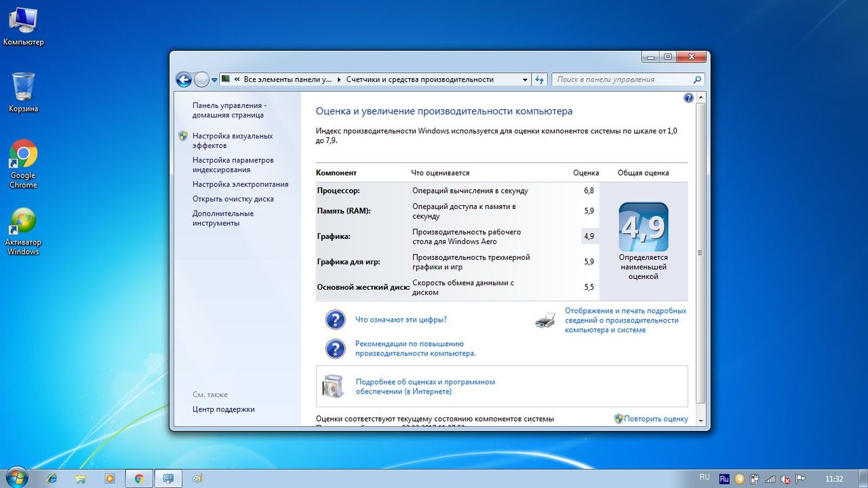Click 'Повторить оценку' to rerun assessment
The height and width of the screenshot is (488, 868).
[x=656, y=419]
